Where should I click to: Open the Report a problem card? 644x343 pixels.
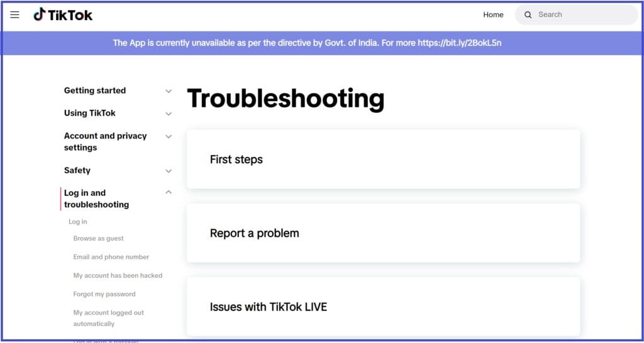pyautogui.click(x=383, y=233)
